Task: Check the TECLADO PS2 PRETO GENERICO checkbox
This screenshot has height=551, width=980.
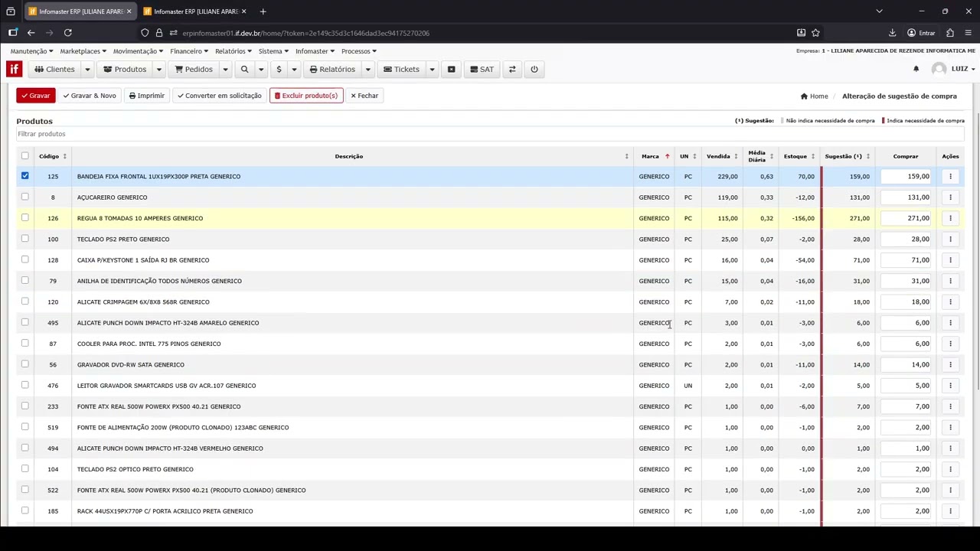Action: point(25,239)
